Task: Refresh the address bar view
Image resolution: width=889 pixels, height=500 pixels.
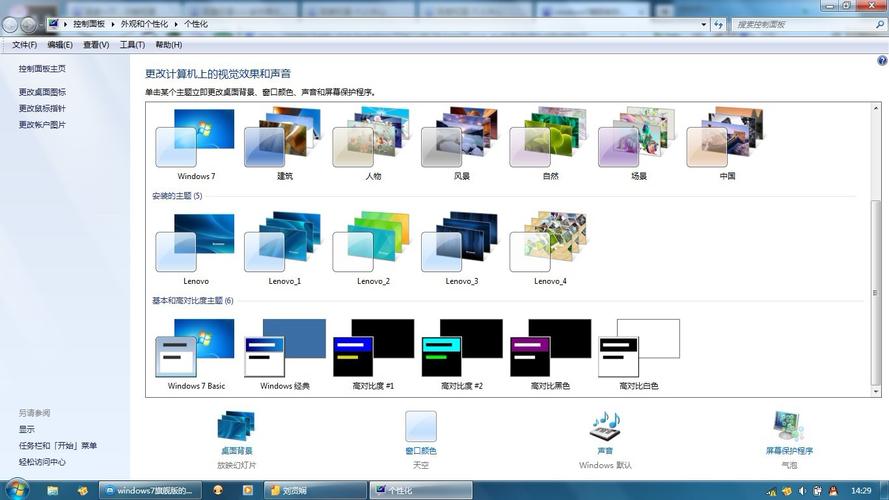Action: [x=718, y=24]
